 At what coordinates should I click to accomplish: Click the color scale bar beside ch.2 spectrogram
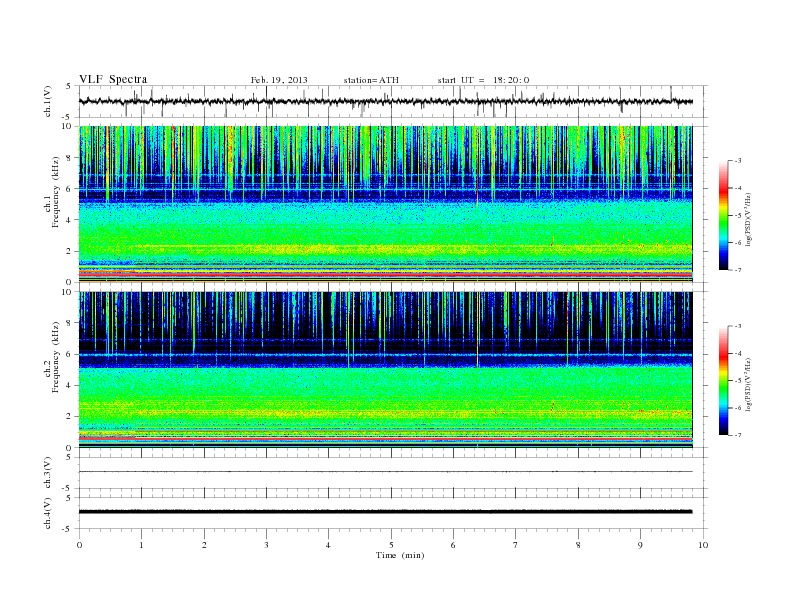click(x=724, y=380)
